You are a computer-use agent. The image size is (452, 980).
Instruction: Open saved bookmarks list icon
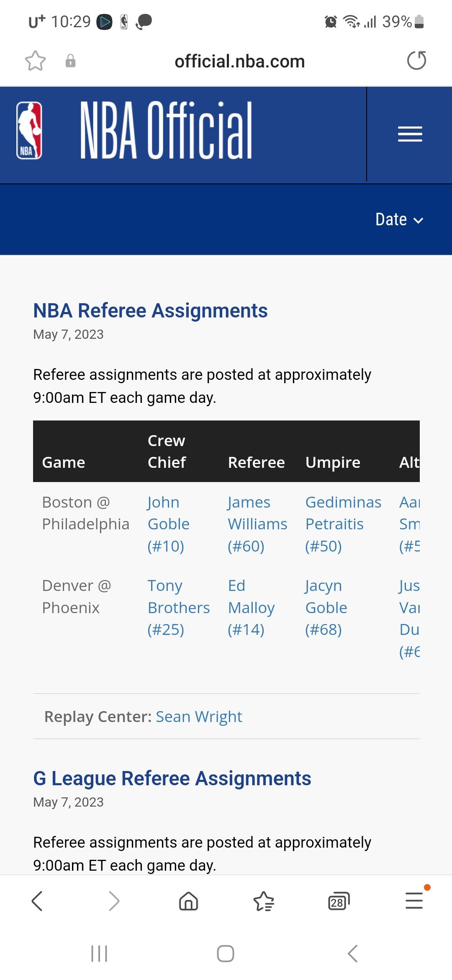(x=264, y=901)
